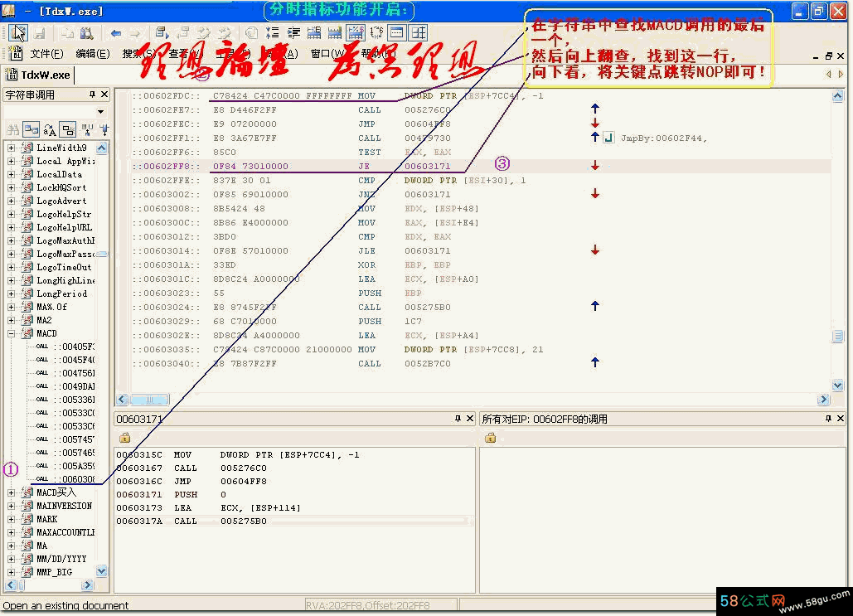Click the tab strip right navigation arrow

pos(841,74)
